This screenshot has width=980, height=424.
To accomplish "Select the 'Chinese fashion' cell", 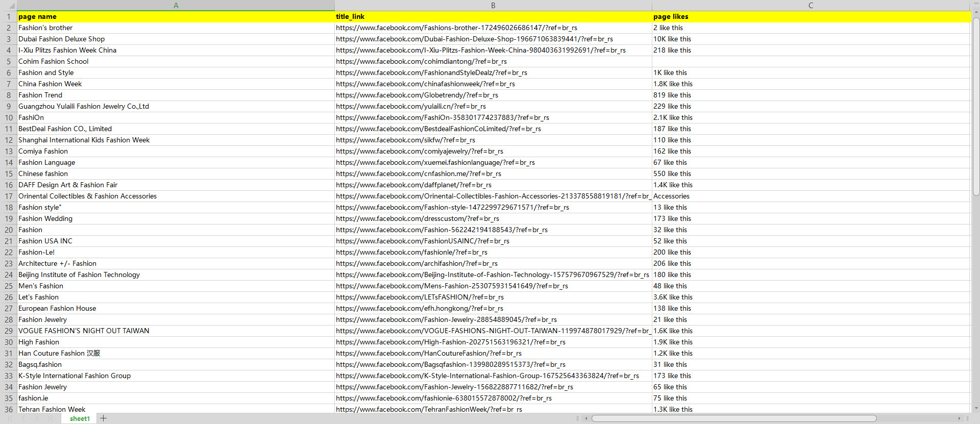I will [x=176, y=174].
